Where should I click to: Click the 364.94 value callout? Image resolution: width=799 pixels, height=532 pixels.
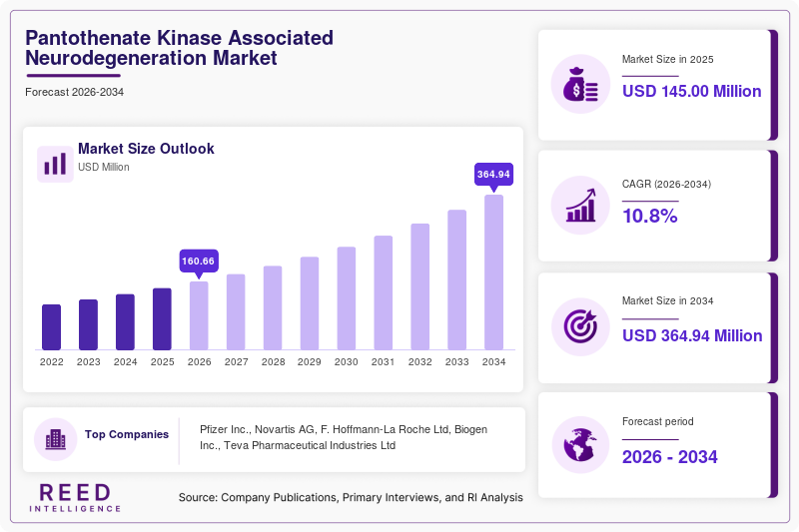493,174
